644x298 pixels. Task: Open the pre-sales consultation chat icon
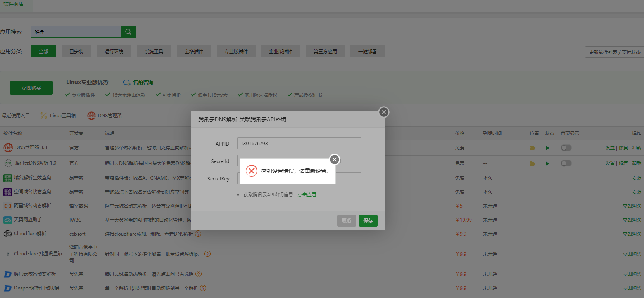(x=127, y=83)
